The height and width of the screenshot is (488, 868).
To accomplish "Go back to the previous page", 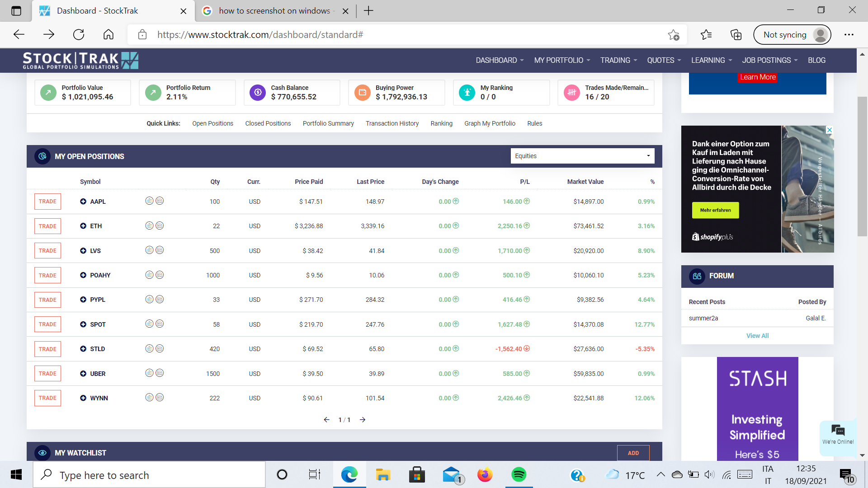I will coord(19,35).
